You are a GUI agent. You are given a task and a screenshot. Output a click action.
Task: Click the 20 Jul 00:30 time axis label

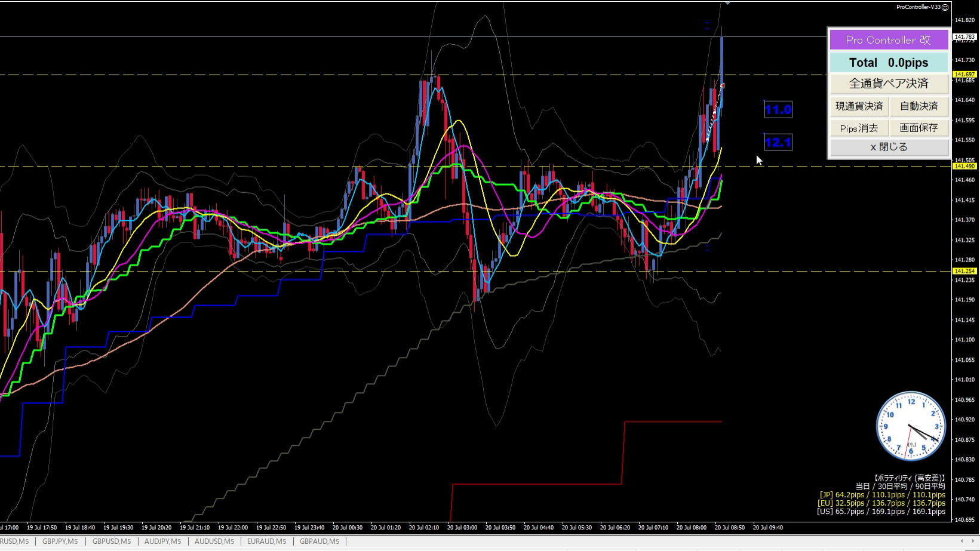348,528
